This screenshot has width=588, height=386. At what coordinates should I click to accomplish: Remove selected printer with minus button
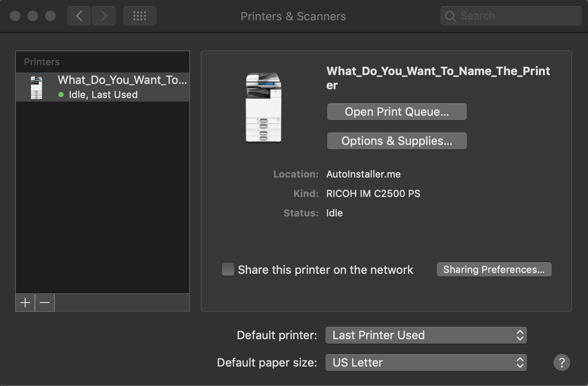click(x=45, y=303)
